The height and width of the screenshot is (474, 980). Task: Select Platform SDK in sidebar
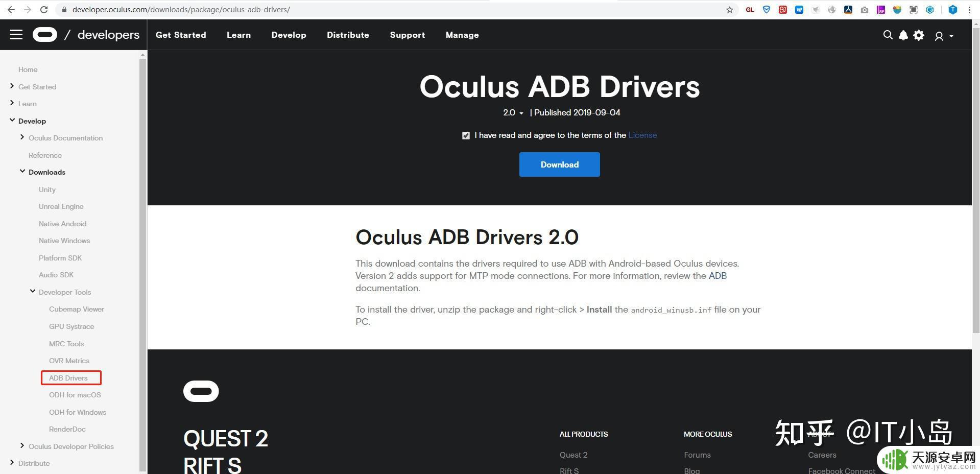click(x=60, y=258)
